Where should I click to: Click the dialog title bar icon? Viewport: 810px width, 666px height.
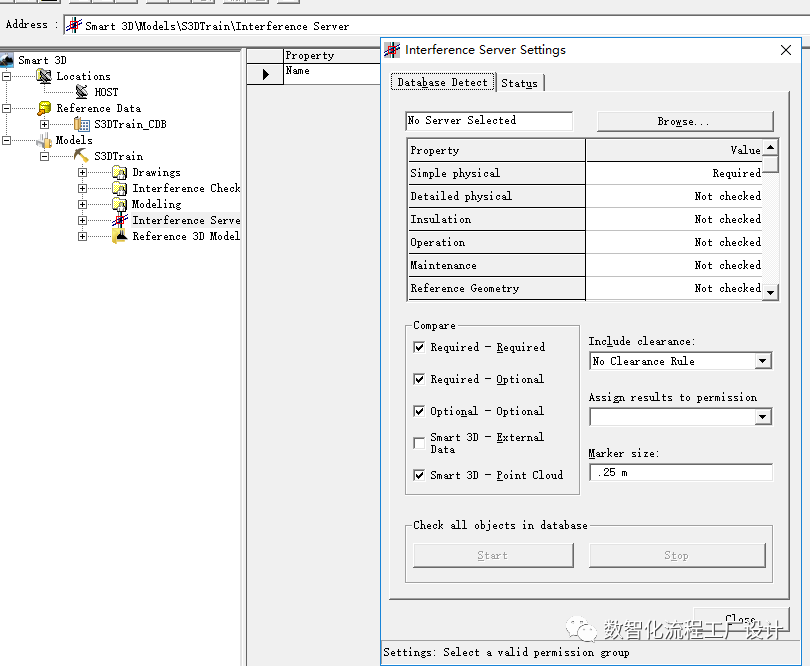(392, 50)
